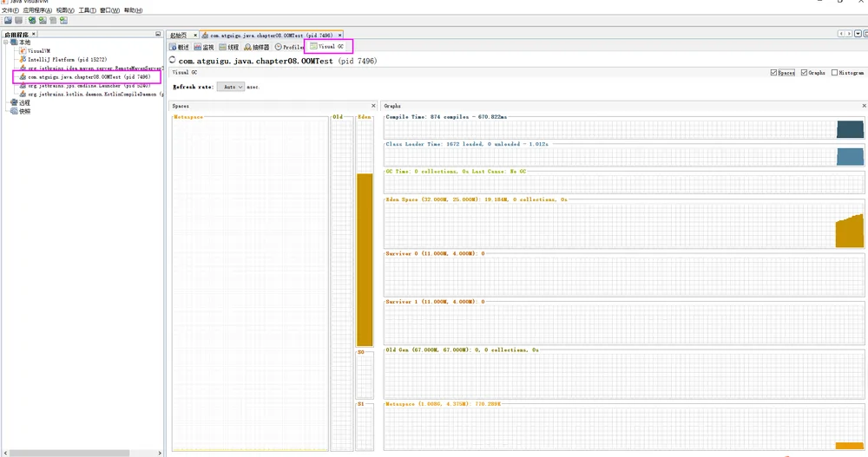Click the 远程 remote hosts icon

click(15, 102)
